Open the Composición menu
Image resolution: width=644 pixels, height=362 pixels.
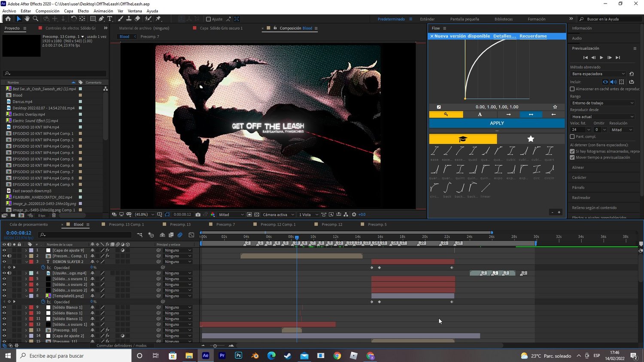[x=47, y=11]
